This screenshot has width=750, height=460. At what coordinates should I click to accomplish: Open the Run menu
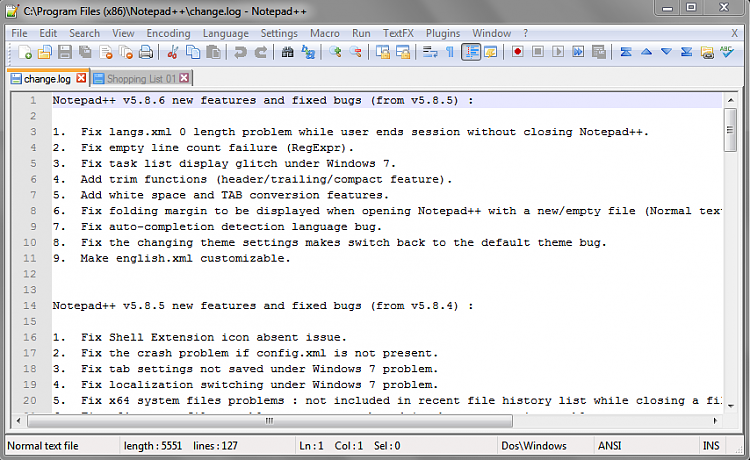tap(361, 33)
